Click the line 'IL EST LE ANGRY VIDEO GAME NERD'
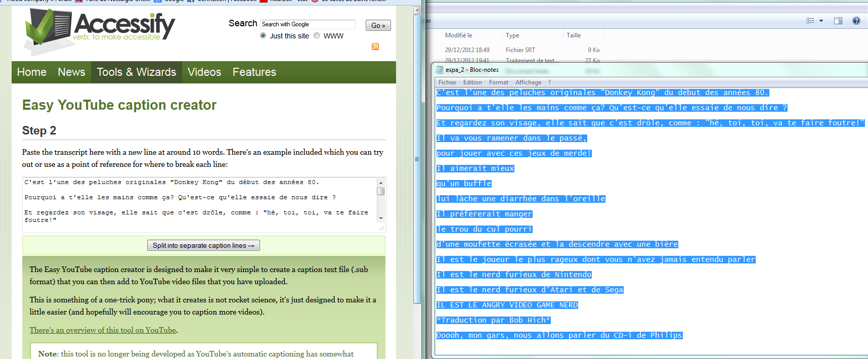The width and height of the screenshot is (868, 359). click(507, 305)
